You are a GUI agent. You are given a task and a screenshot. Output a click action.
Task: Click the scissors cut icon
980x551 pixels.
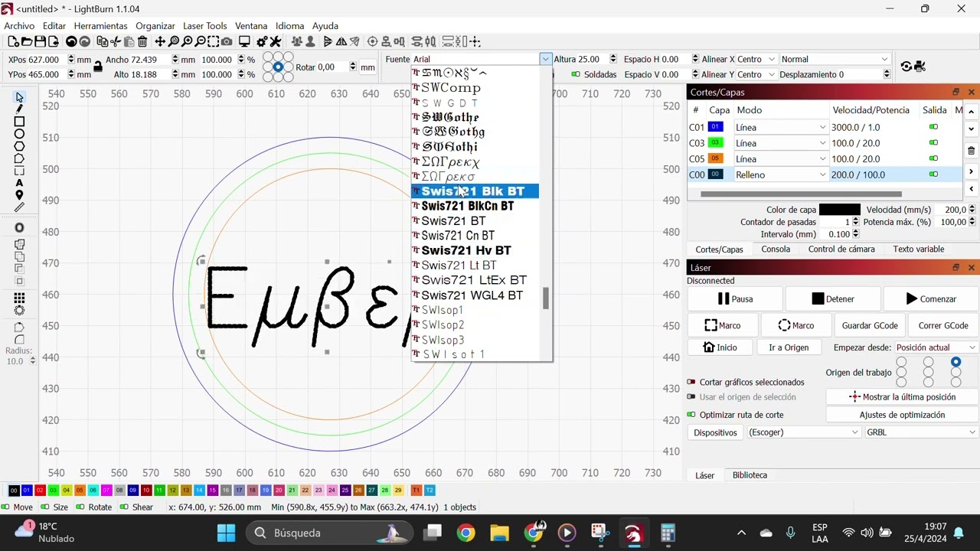coord(116,42)
